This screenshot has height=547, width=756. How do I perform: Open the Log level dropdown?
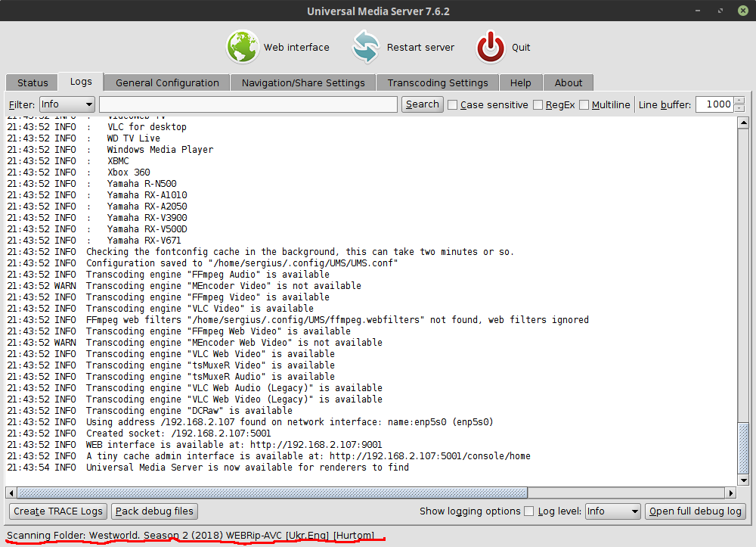(613, 511)
